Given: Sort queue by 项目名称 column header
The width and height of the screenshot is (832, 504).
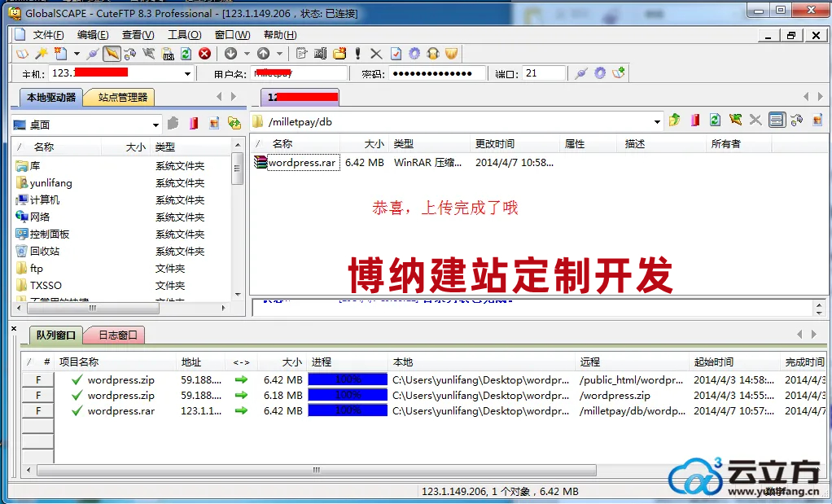Looking at the screenshot, I should (x=79, y=362).
